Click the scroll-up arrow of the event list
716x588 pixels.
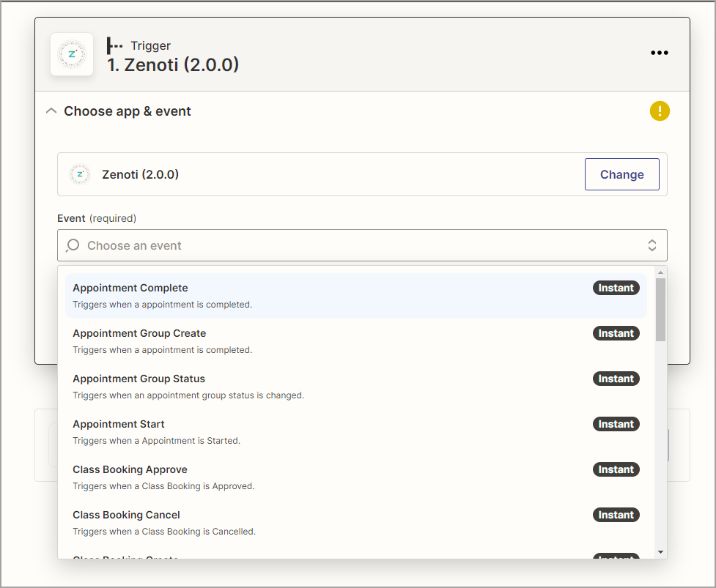(660, 272)
